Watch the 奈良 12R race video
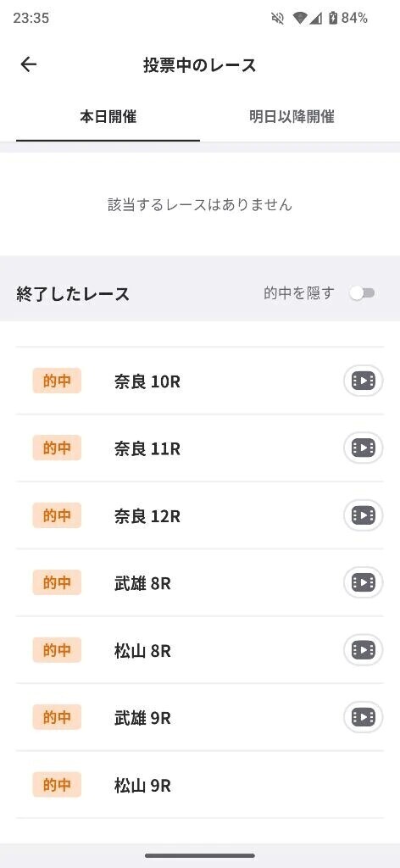This screenshot has width=400, height=868. [363, 515]
